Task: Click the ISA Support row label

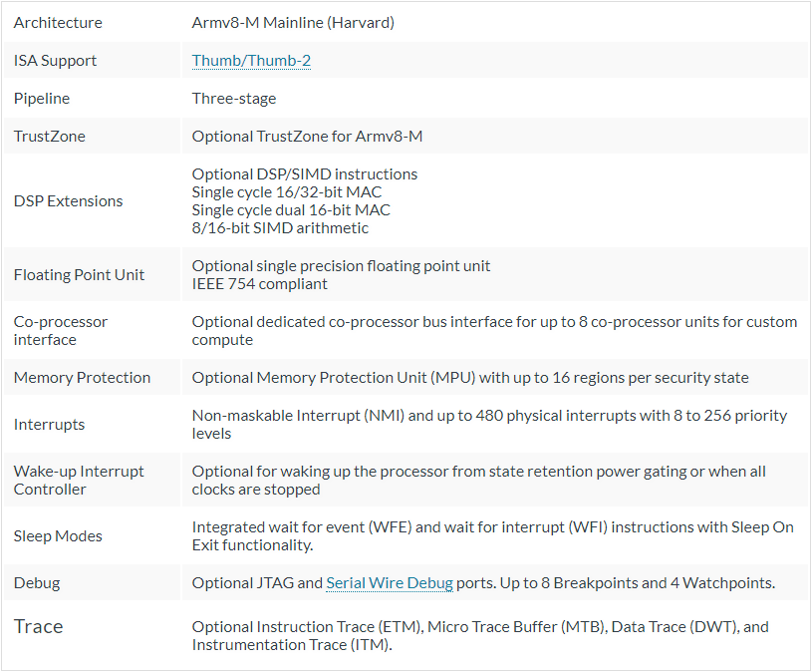Action: pos(55,61)
